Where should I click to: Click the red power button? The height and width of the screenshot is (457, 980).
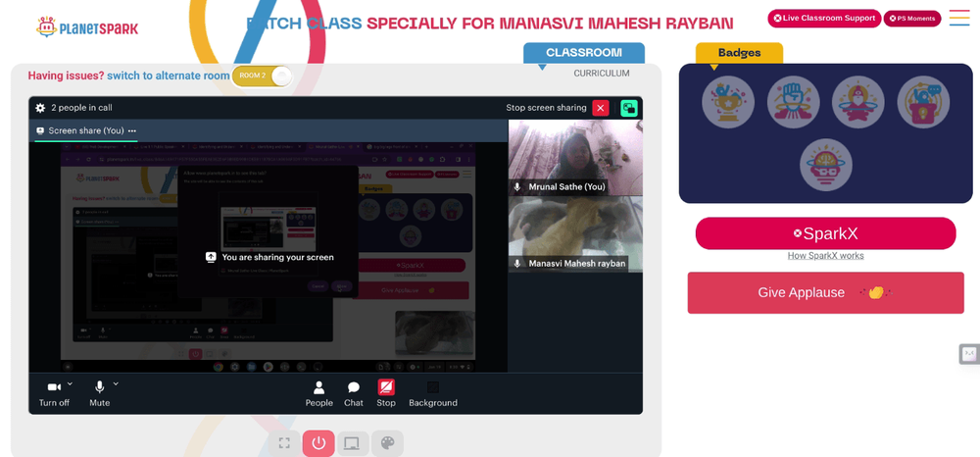point(318,443)
